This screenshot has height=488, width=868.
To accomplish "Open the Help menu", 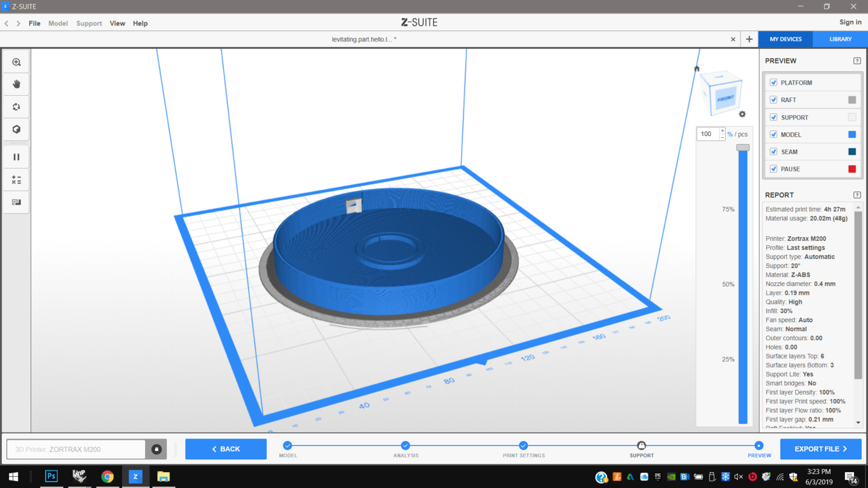I will tap(141, 24).
